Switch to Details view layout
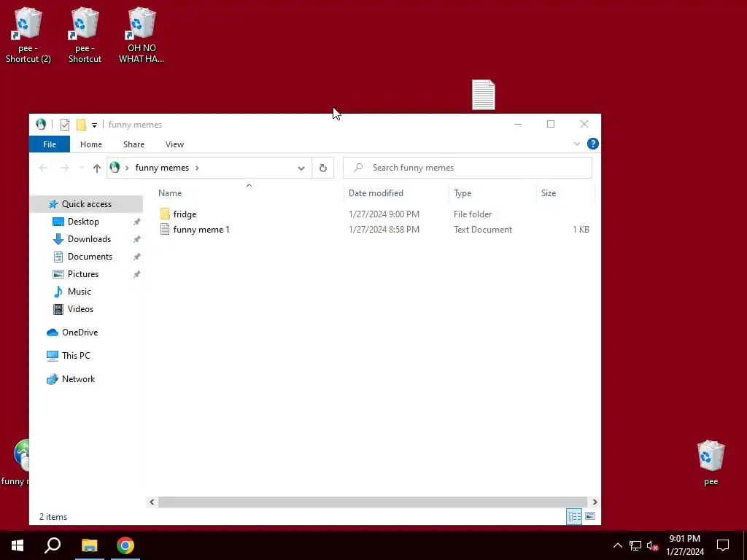Viewport: 747px width, 560px height. pyautogui.click(x=574, y=516)
